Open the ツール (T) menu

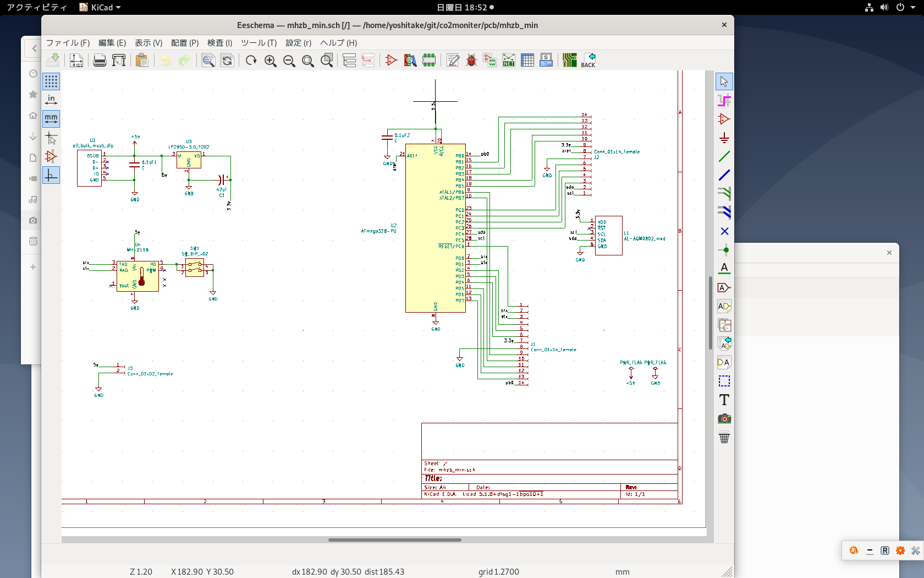click(258, 43)
